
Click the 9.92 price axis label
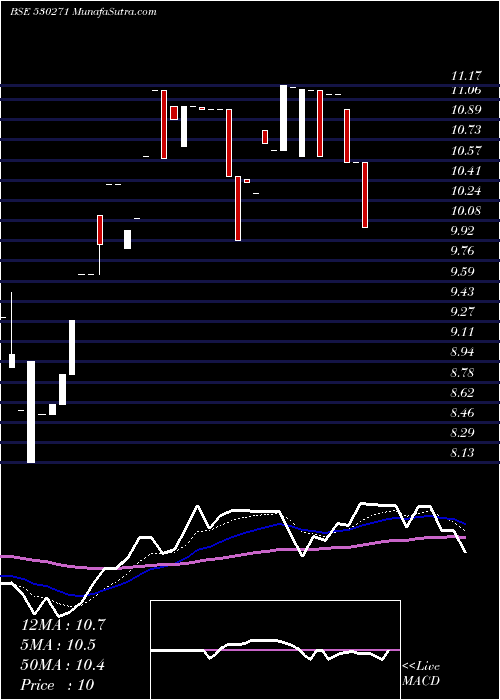(x=462, y=231)
